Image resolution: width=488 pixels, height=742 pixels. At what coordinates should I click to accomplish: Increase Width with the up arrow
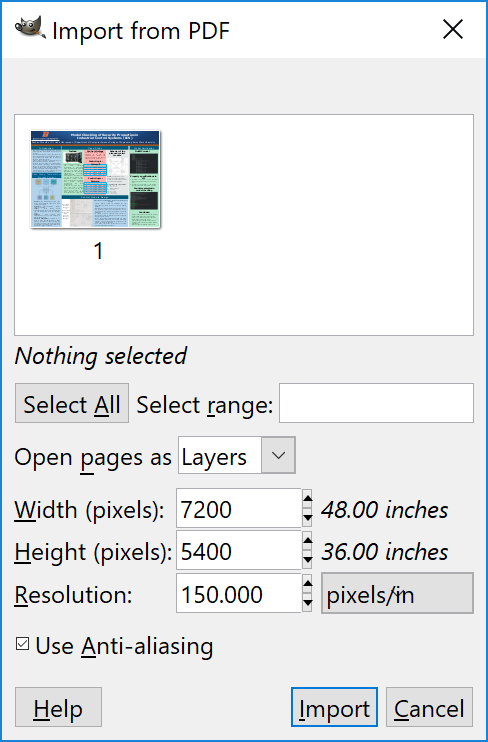[x=307, y=498]
